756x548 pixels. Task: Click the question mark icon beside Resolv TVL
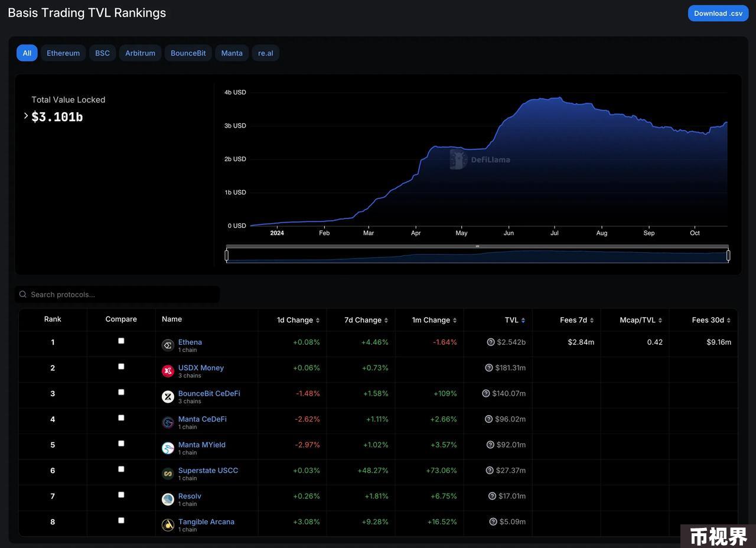[x=492, y=496]
